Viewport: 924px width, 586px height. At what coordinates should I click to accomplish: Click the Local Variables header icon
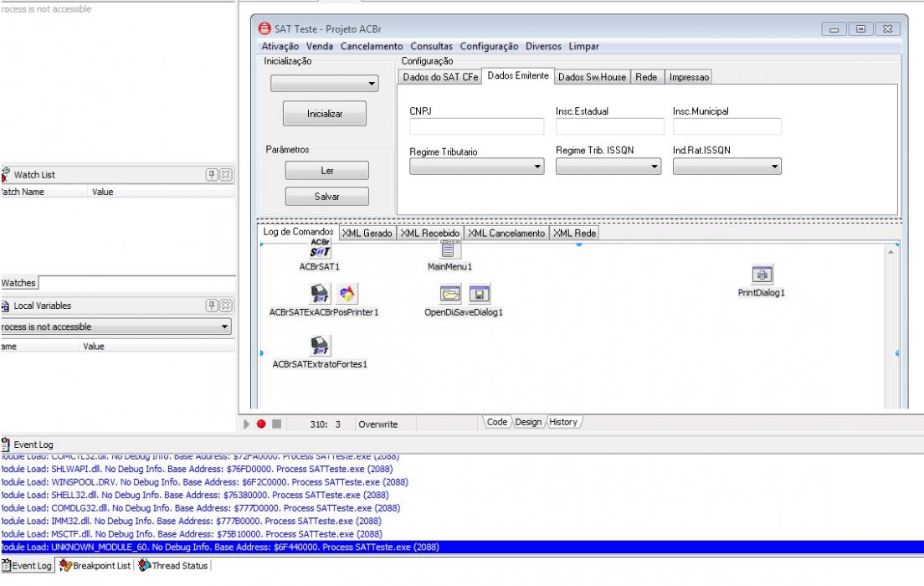(5, 306)
